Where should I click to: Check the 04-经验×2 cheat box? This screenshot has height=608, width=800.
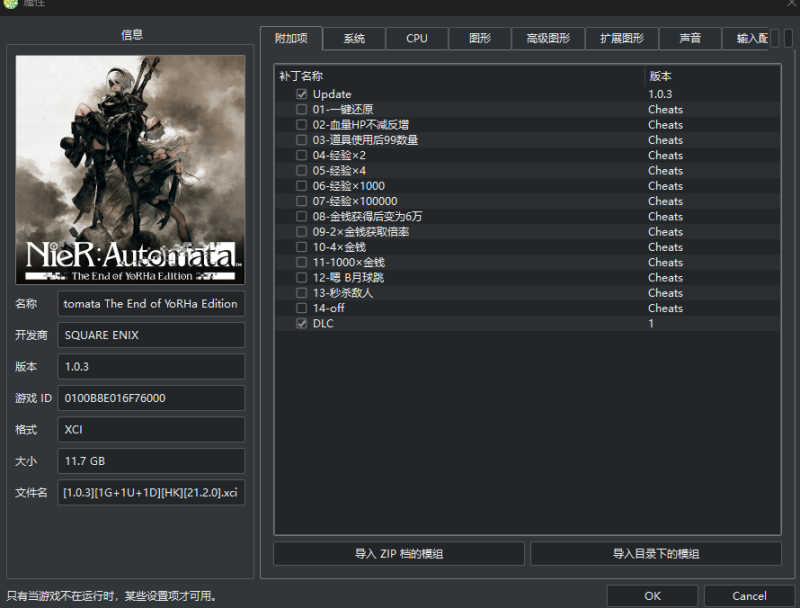coord(302,155)
